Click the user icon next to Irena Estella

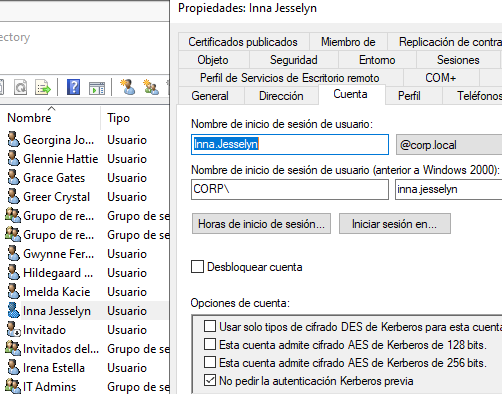[x=13, y=367]
